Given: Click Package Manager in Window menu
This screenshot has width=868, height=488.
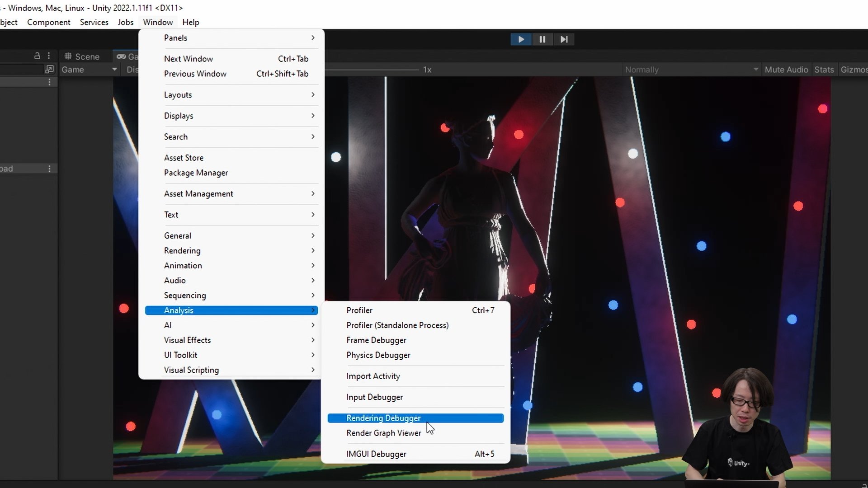Looking at the screenshot, I should click(196, 173).
